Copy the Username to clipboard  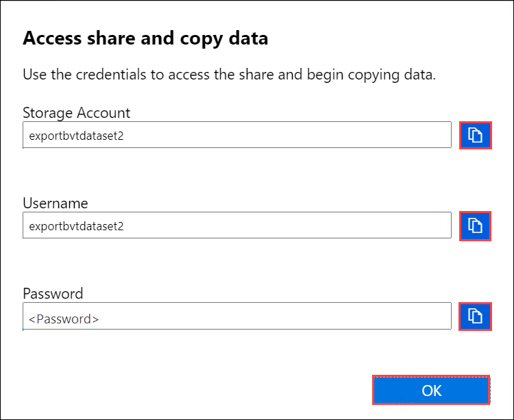(475, 225)
